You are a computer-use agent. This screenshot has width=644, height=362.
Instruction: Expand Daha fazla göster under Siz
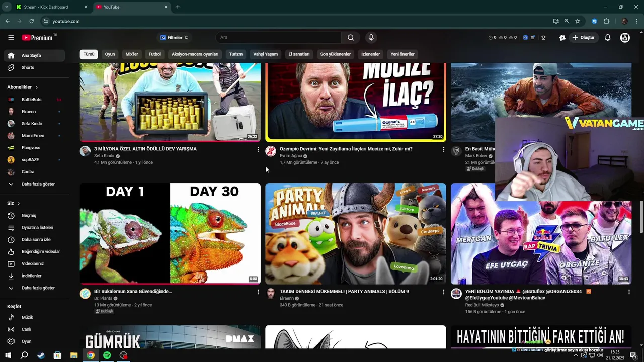pos(35,288)
